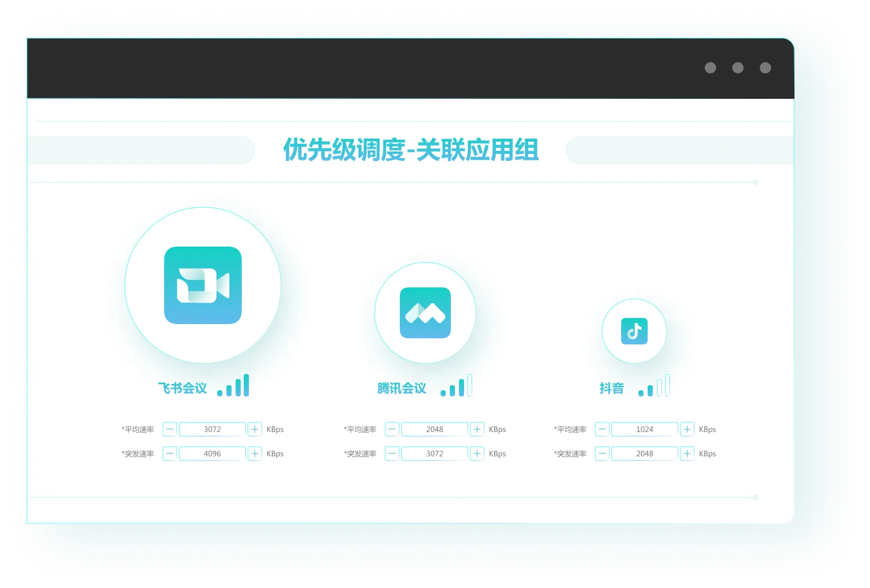Click the 优先级调度-关联应用组 heading
870x588 pixels.
point(411,150)
